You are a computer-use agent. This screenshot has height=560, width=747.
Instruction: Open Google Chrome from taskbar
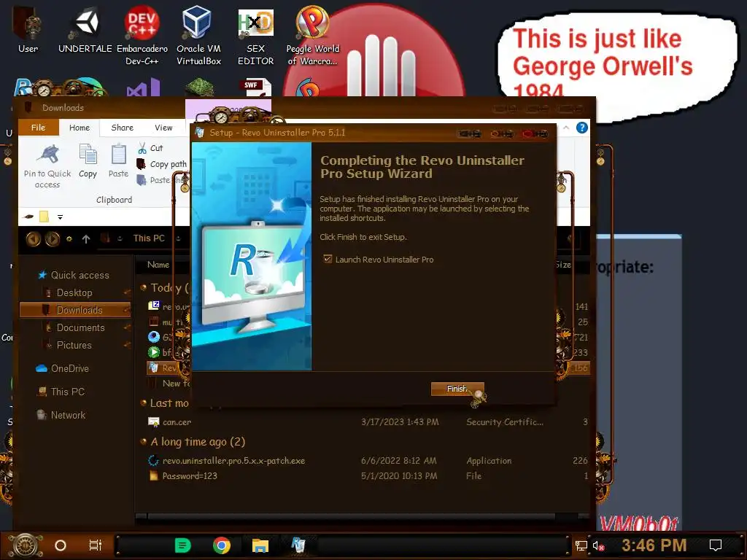222,545
